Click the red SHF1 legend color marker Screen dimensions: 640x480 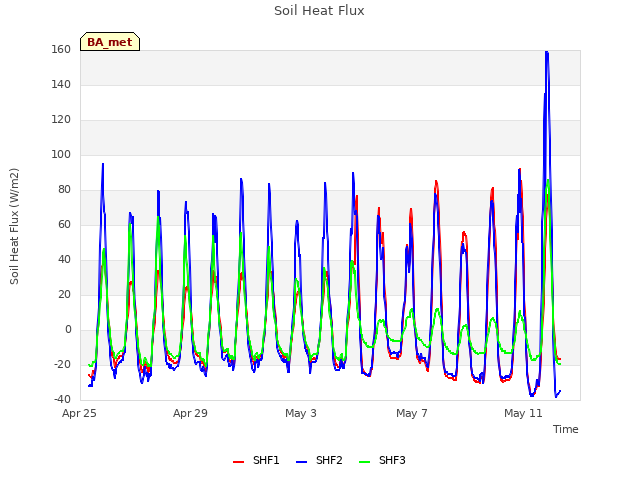[238, 462]
